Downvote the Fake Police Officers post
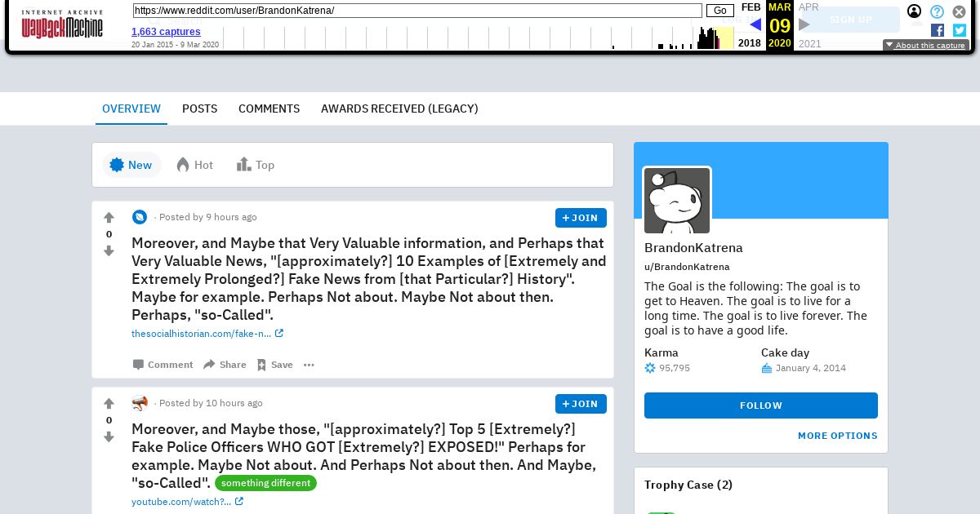 [109, 437]
